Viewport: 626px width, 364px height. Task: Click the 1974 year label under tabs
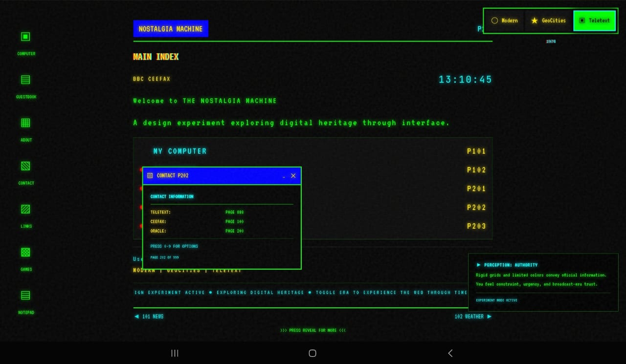(551, 42)
